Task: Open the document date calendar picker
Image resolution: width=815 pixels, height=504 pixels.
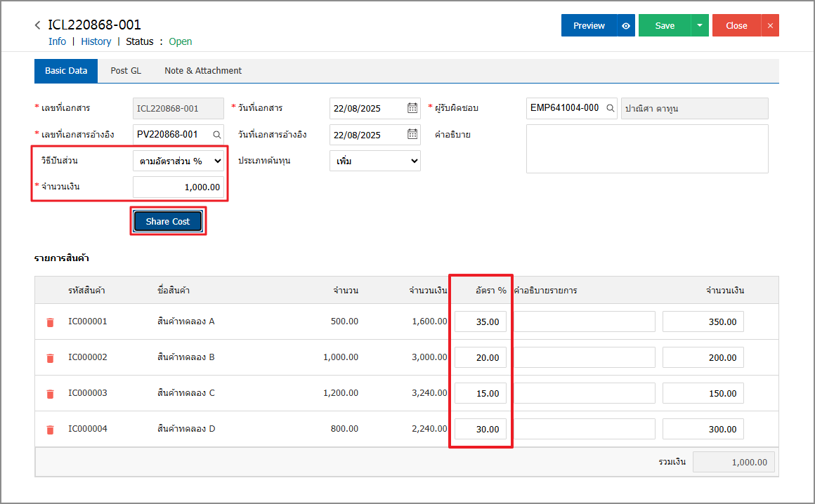Action: pos(412,108)
